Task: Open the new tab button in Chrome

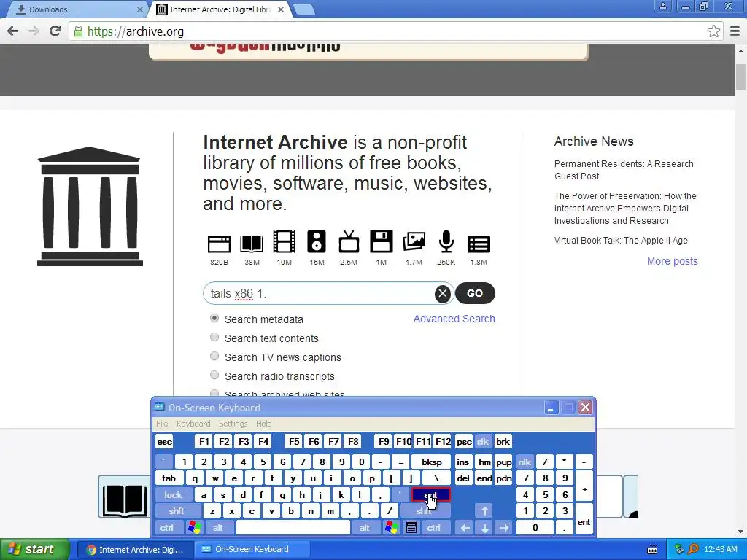Action: pyautogui.click(x=303, y=9)
